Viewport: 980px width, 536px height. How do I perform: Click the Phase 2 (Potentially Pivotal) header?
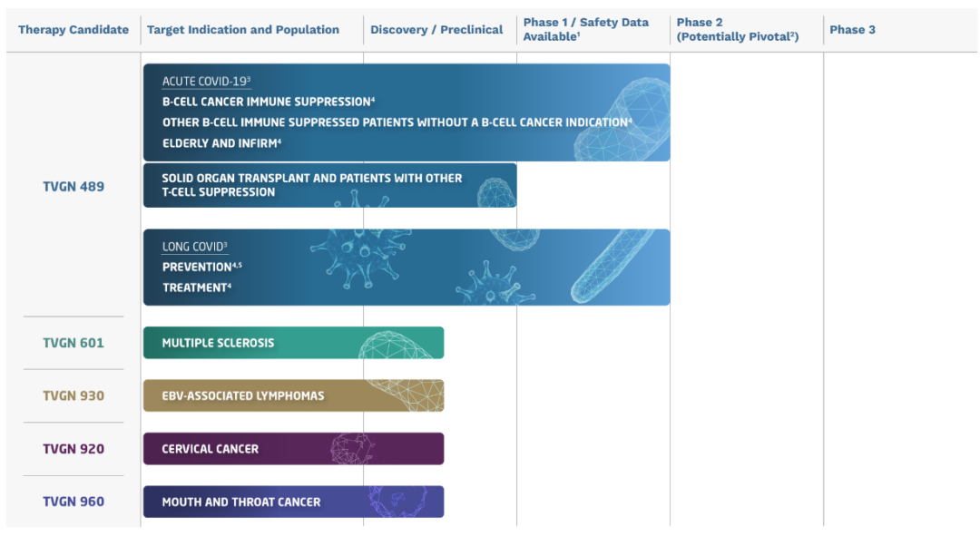click(x=737, y=30)
